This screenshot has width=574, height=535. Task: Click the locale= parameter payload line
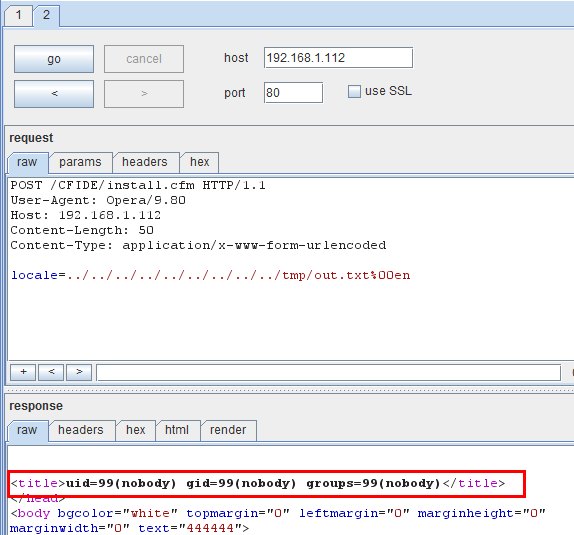[210, 275]
